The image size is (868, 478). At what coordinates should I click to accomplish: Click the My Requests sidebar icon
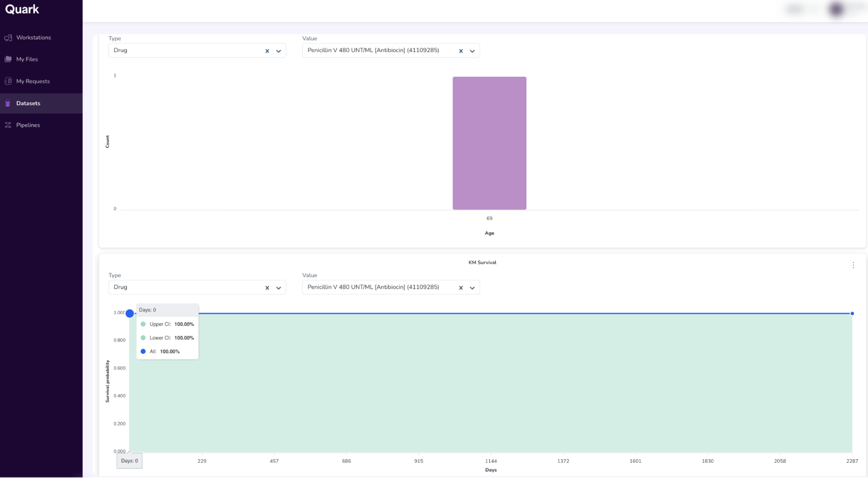(8, 81)
